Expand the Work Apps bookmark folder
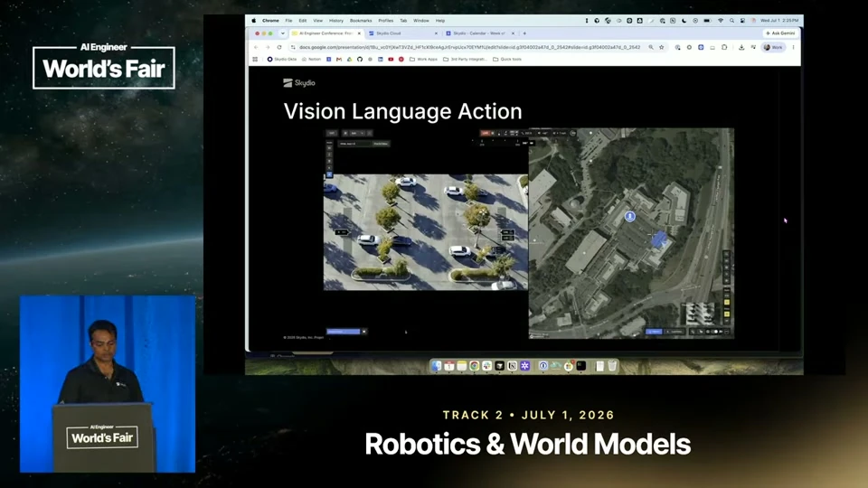This screenshot has height=488, width=868. pos(423,60)
